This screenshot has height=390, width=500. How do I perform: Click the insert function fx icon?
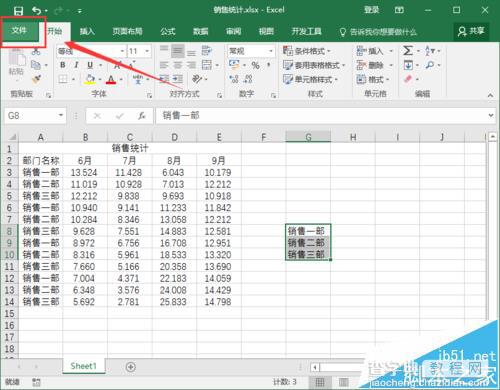pos(142,116)
